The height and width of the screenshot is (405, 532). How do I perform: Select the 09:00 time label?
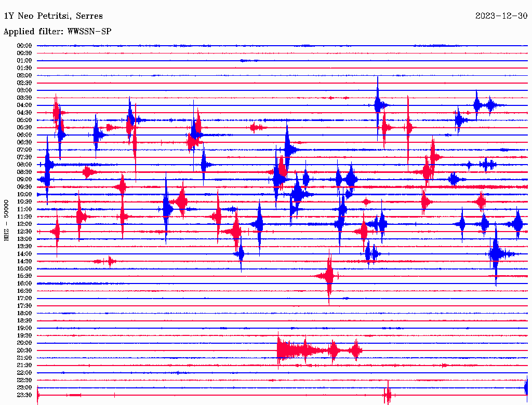[x=24, y=180]
